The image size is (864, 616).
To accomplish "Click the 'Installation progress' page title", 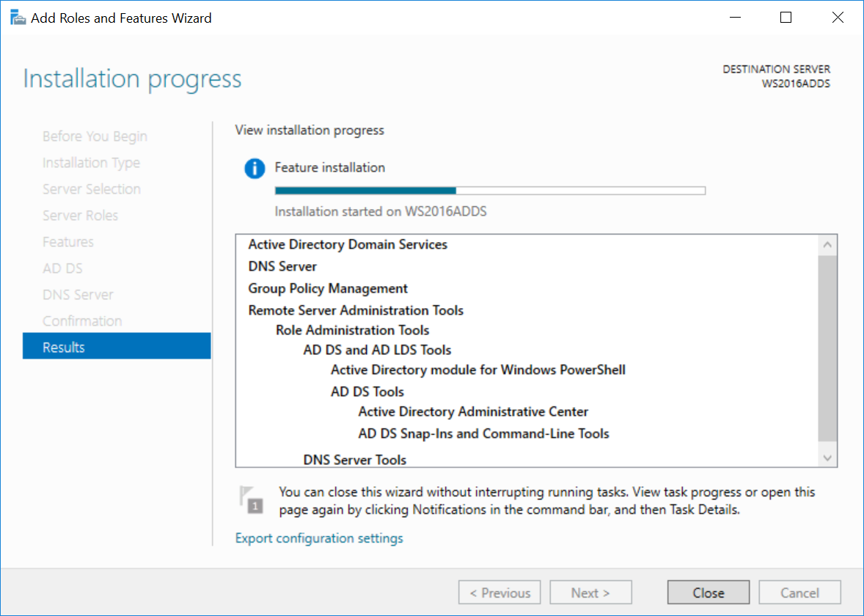I will [x=132, y=78].
